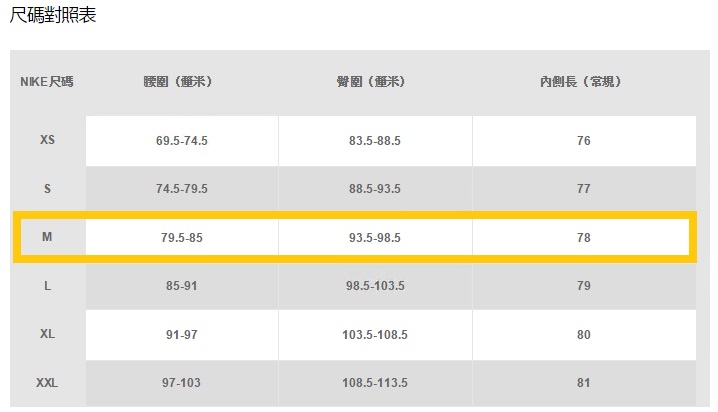This screenshot has height=412, width=718.
Task: Click inseam value 81
Action: pyautogui.click(x=583, y=383)
